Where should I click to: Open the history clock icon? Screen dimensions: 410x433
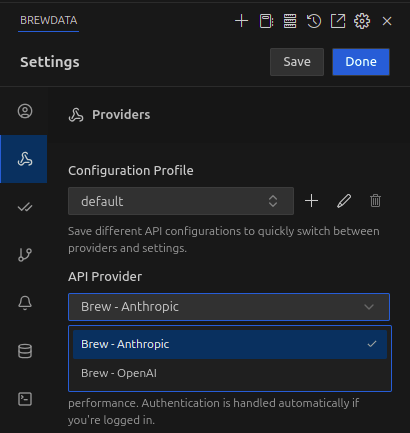tap(314, 21)
